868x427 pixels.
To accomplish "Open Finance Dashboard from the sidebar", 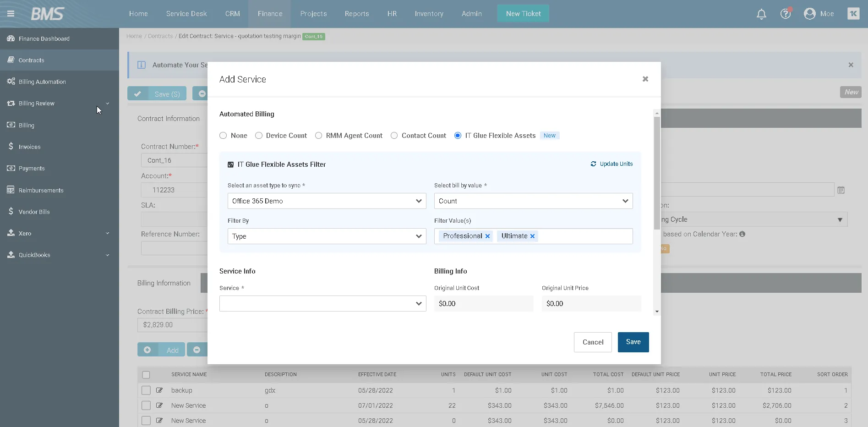I will tap(44, 39).
